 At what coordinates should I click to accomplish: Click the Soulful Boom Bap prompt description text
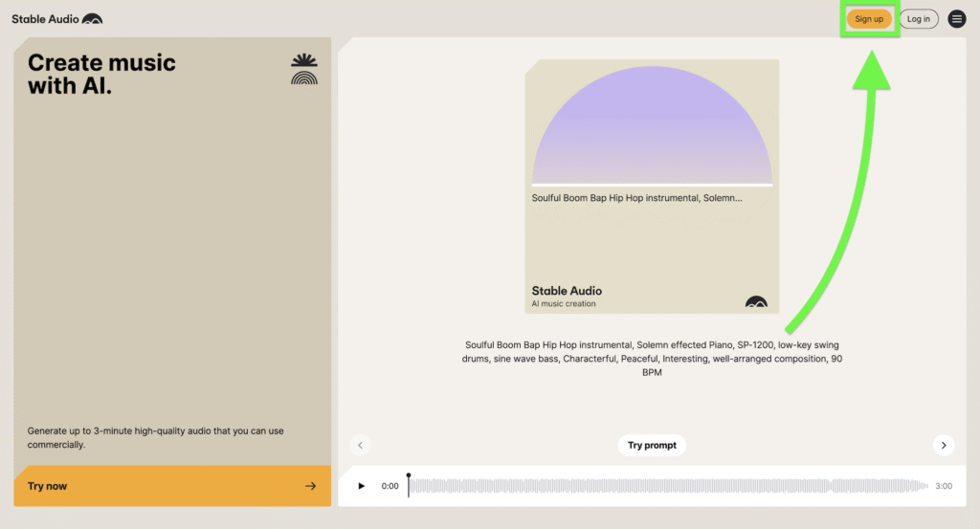pos(652,358)
